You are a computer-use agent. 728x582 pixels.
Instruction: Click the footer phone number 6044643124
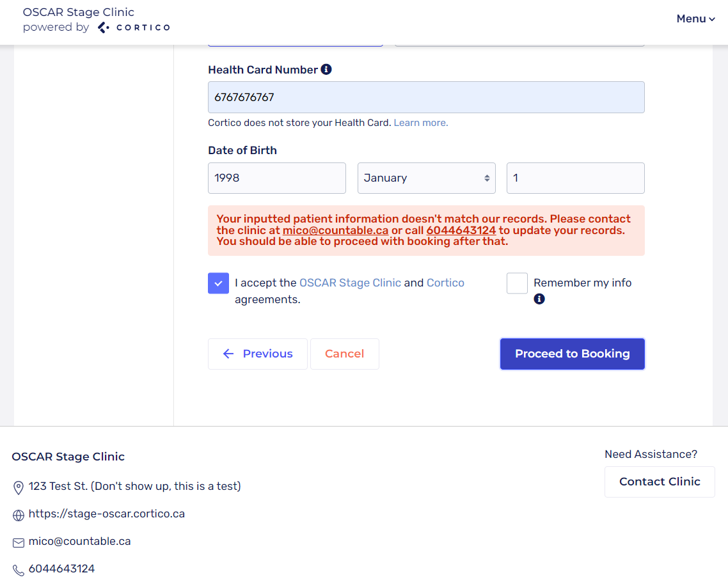pos(62,569)
